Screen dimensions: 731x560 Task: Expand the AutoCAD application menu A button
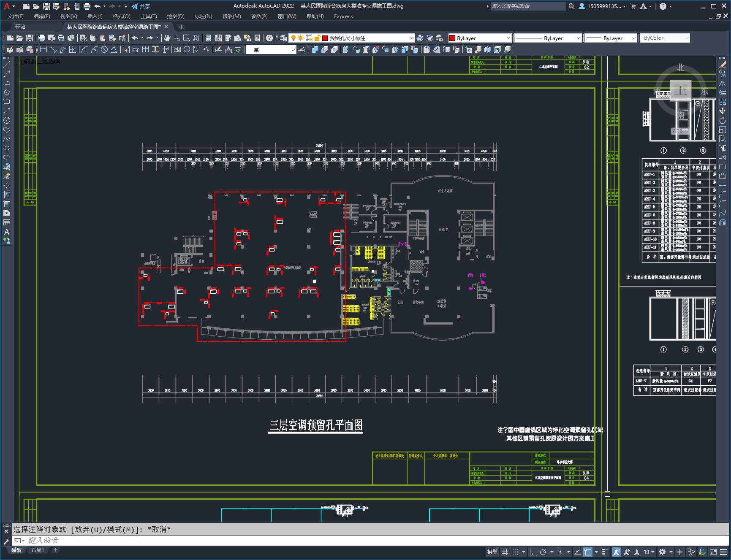(9, 6)
